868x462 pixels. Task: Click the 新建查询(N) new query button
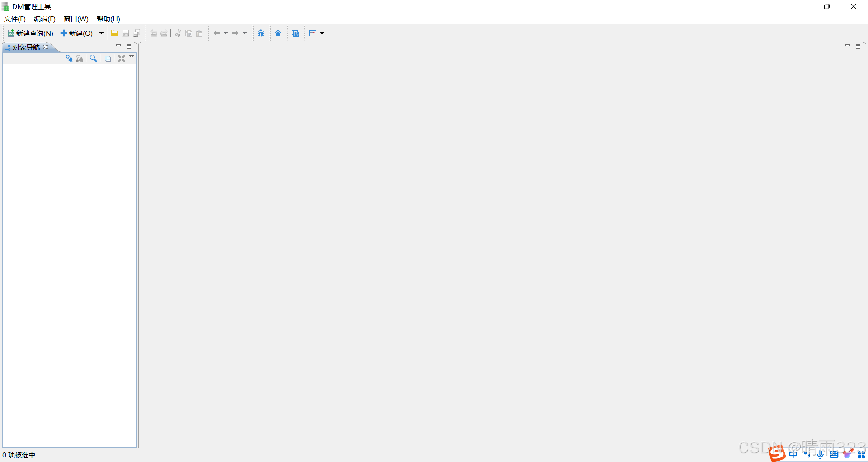[30, 33]
